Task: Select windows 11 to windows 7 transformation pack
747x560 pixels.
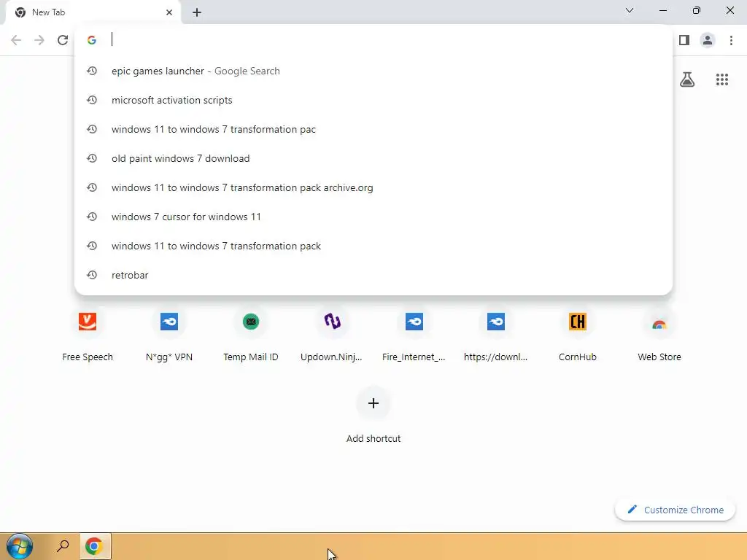Action: coord(373,246)
